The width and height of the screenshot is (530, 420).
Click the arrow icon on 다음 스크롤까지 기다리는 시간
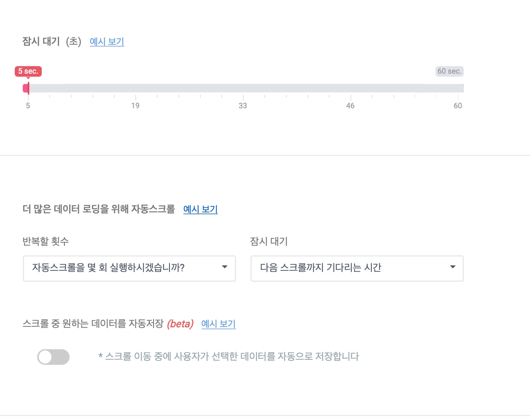[x=452, y=267]
